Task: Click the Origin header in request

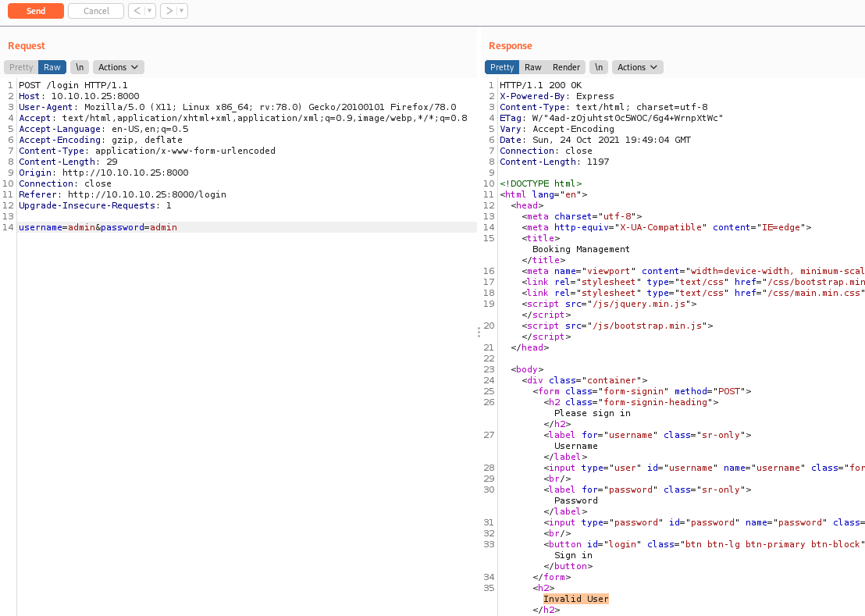Action: pyautogui.click(x=104, y=173)
